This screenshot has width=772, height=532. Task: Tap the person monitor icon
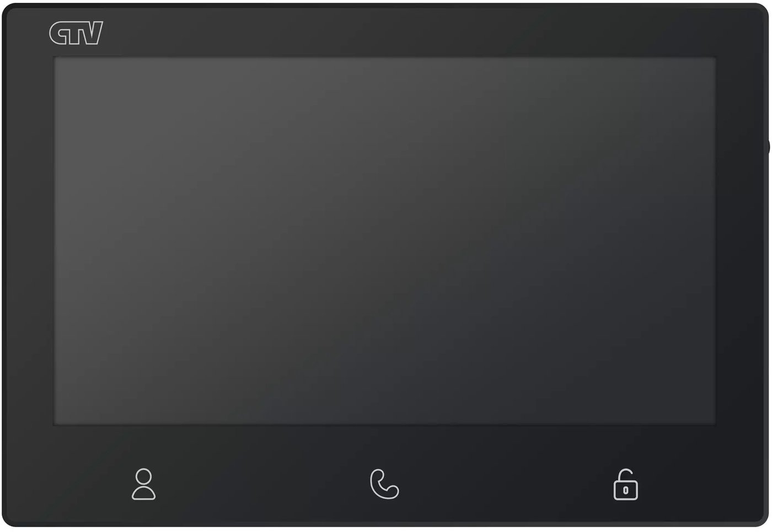click(143, 484)
